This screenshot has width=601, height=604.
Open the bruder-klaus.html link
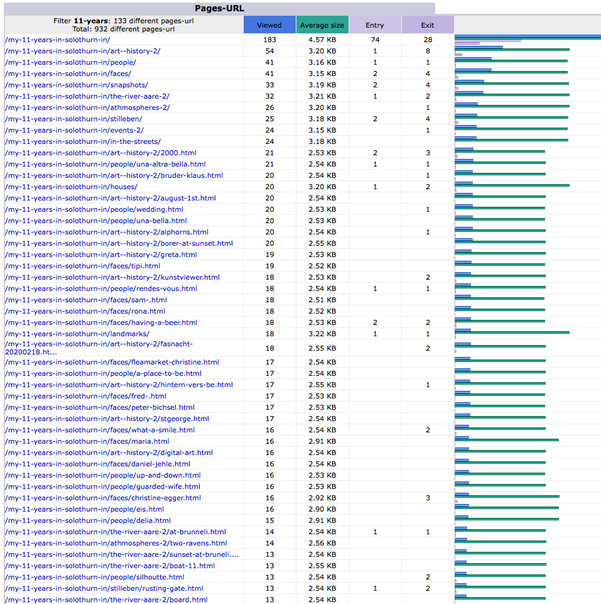tap(114, 175)
